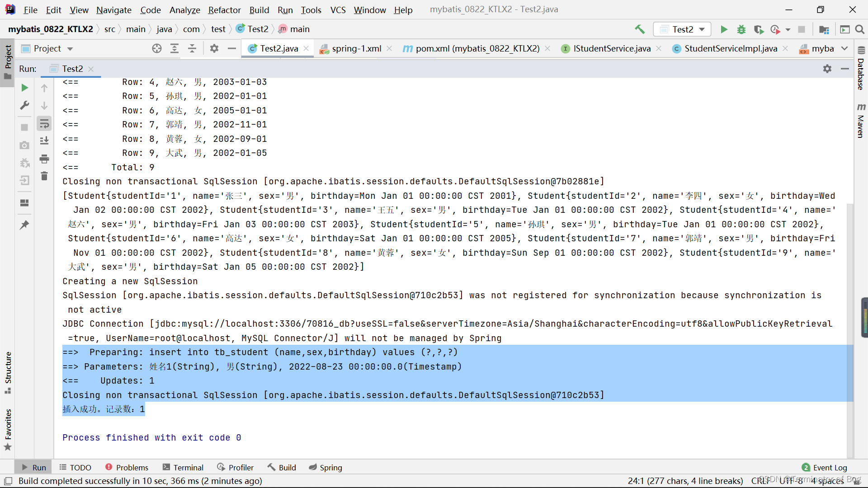Open the Spring tool window

coord(325,468)
